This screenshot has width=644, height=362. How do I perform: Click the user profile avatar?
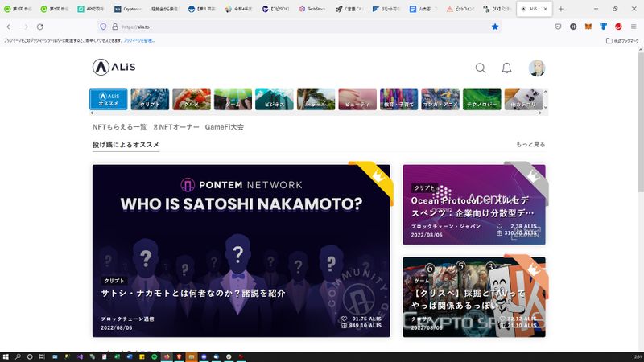coord(537,68)
